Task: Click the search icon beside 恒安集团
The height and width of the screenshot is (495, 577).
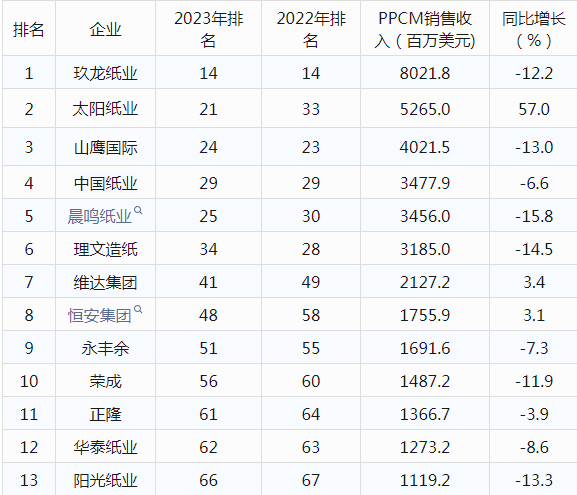Action: pyautogui.click(x=138, y=310)
